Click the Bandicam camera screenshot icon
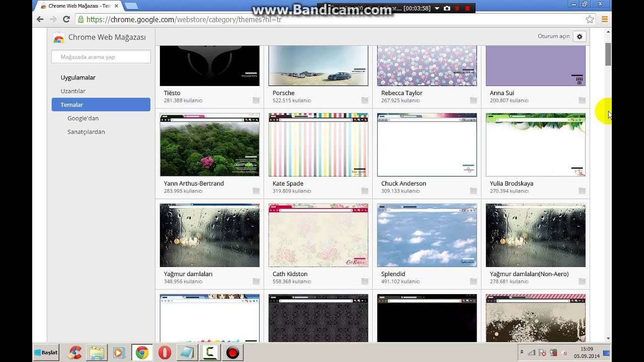The image size is (644, 362). coord(447,9)
